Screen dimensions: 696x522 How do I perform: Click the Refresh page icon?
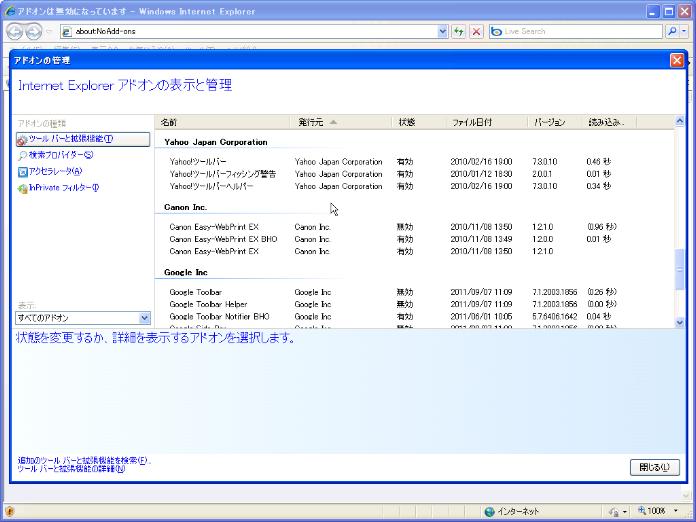click(x=458, y=32)
